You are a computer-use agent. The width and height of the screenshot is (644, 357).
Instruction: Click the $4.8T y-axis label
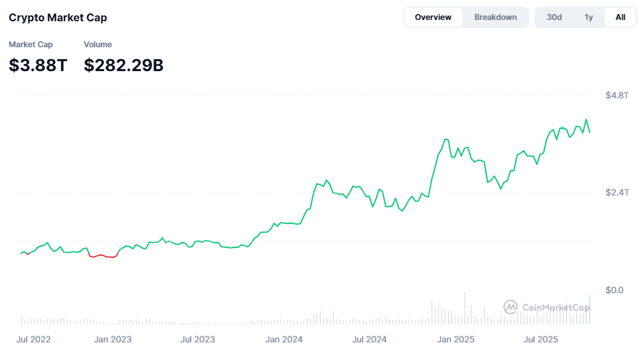(x=617, y=96)
